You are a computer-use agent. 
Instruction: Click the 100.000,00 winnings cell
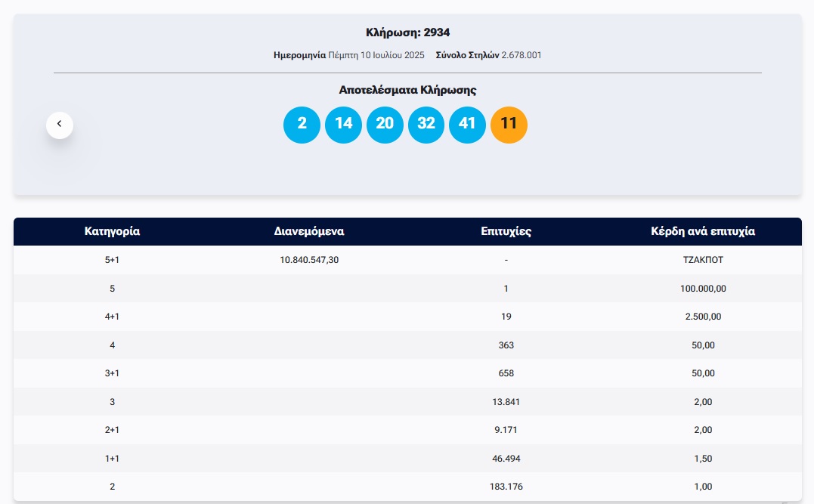pyautogui.click(x=703, y=289)
